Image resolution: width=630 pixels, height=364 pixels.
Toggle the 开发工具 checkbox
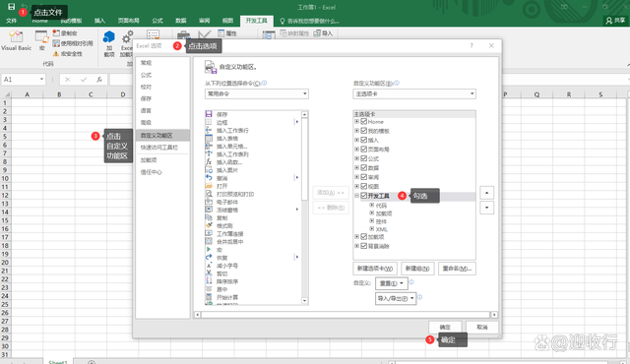point(363,196)
